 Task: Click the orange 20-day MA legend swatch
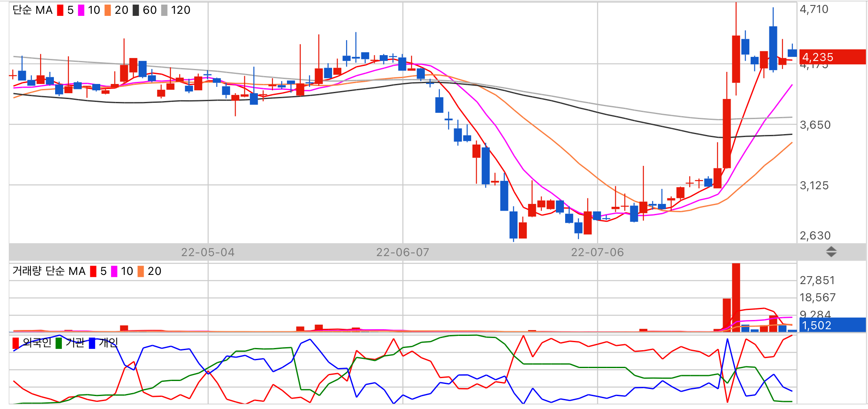click(x=108, y=10)
